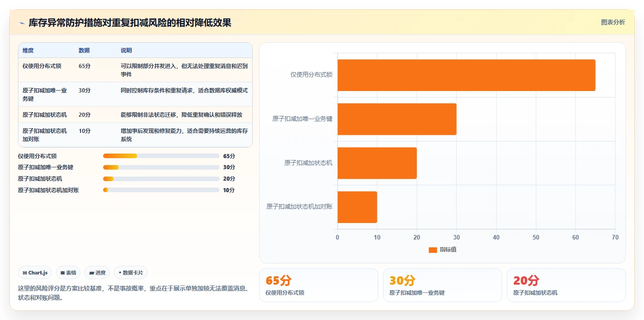This screenshot has width=644, height=320.
Task: Click the lightning icon beside the title
Action: pos(22,23)
